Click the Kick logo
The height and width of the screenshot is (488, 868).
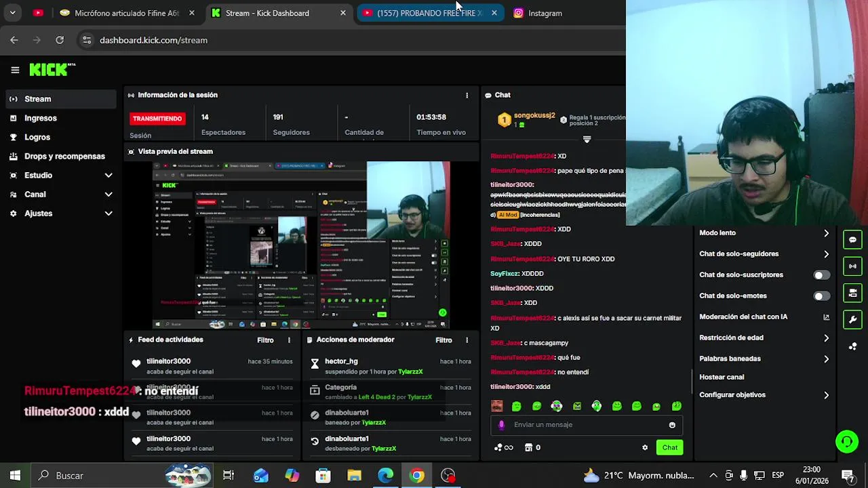point(52,69)
